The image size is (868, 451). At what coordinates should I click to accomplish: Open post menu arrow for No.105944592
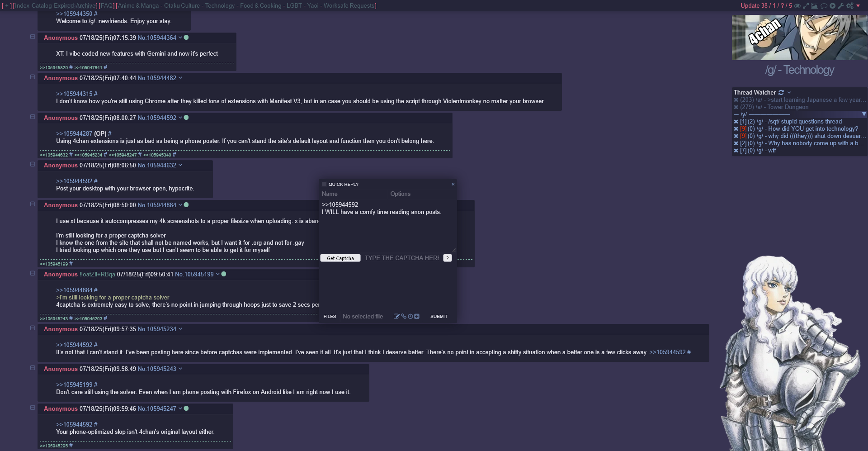(x=180, y=118)
